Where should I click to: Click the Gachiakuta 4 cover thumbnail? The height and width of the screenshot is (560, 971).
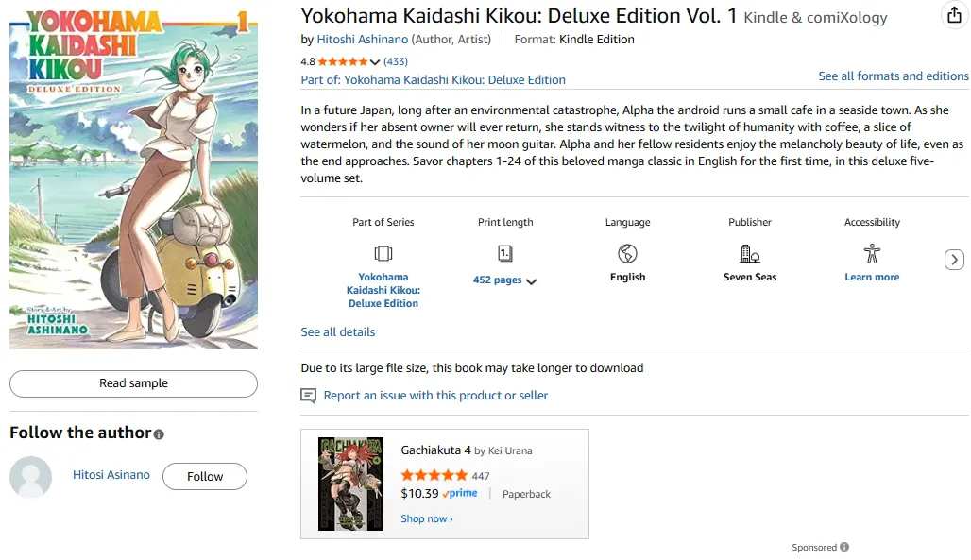coord(350,484)
